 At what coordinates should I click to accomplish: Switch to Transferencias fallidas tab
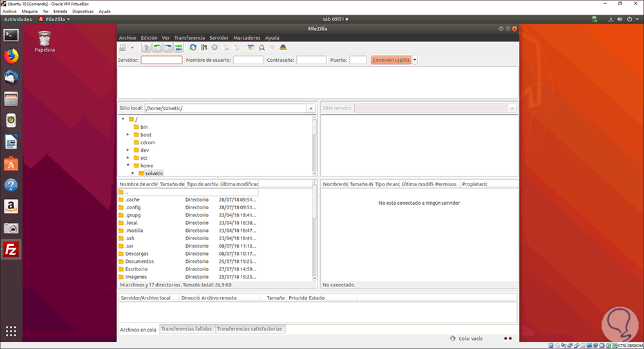pyautogui.click(x=187, y=329)
